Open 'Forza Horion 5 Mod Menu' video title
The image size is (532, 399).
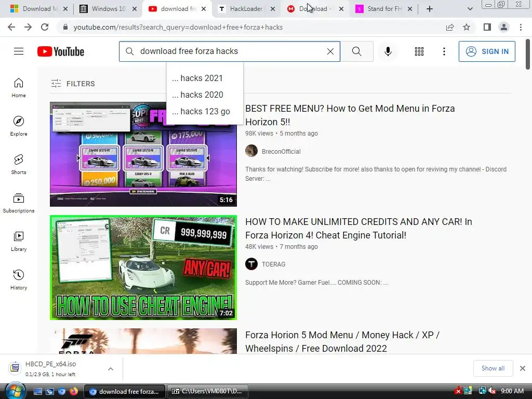pyautogui.click(x=342, y=342)
